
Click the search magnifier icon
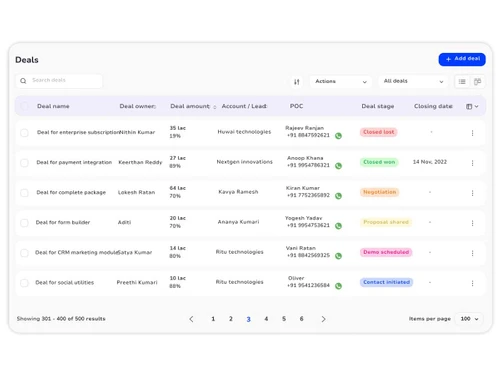[23, 81]
